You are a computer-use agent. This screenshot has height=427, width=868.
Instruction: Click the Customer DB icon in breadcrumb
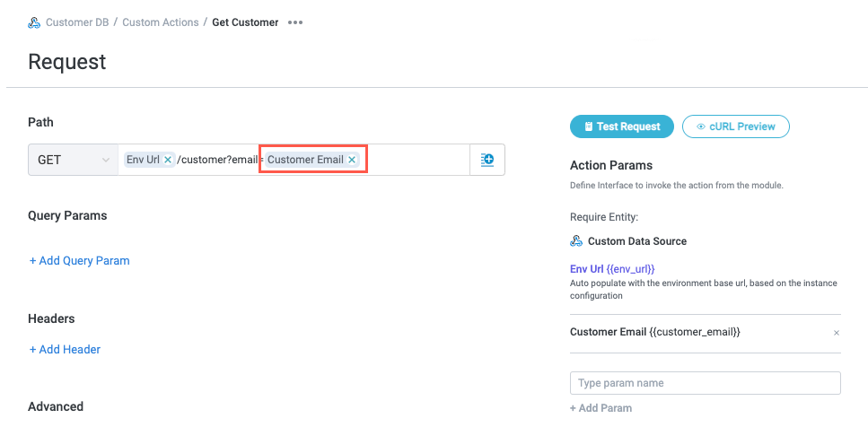click(34, 22)
